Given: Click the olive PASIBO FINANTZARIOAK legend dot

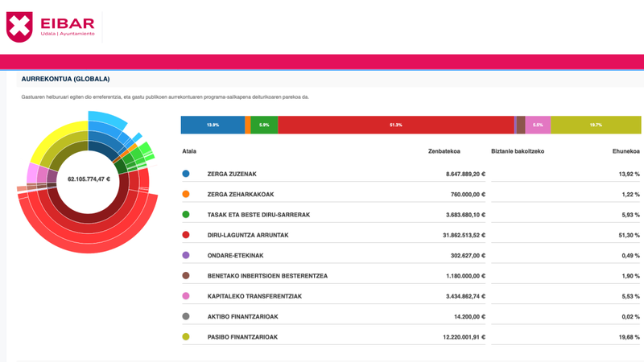Looking at the screenshot, I should [x=186, y=337].
